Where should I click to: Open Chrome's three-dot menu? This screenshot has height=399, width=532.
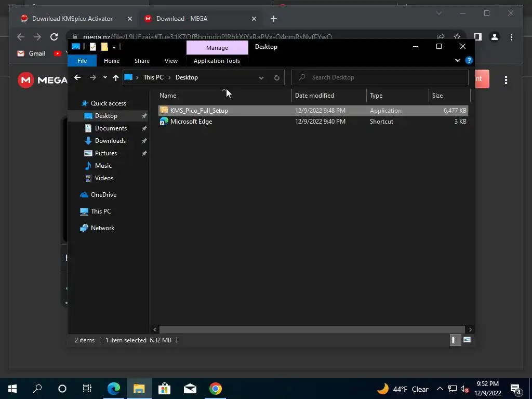(511, 37)
